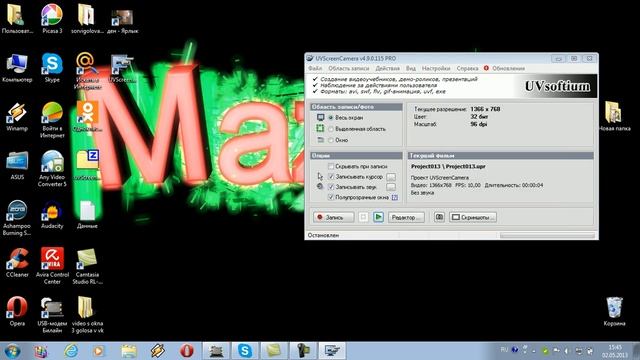Viewport: 640px width, 360px height.
Task: Click the stop recording square button
Action: pos(363,217)
